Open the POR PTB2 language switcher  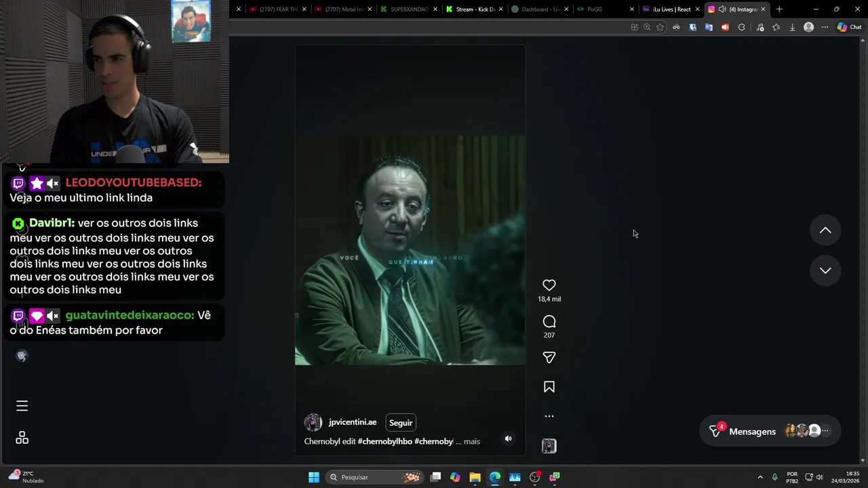[x=792, y=477]
